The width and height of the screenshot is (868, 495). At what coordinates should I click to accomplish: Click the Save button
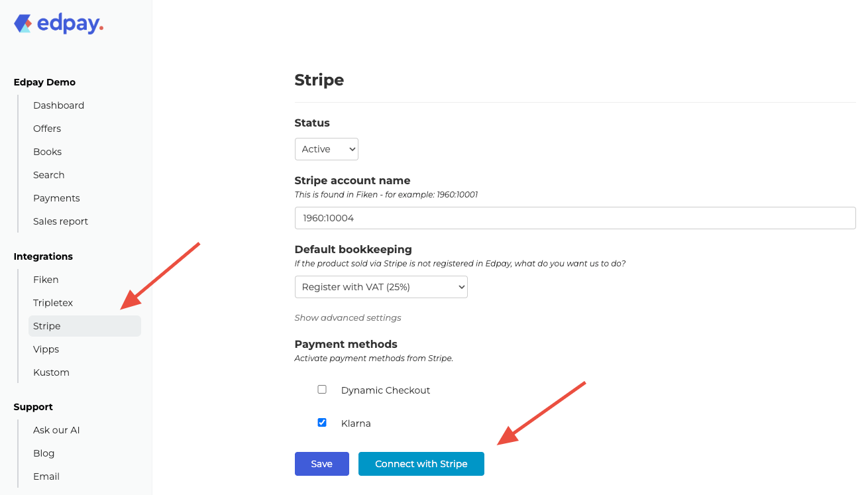(321, 464)
